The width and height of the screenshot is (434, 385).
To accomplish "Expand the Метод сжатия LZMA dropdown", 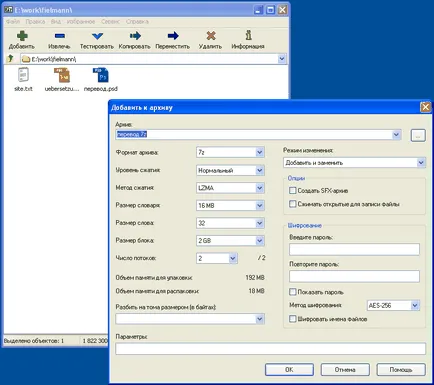I will (x=260, y=188).
